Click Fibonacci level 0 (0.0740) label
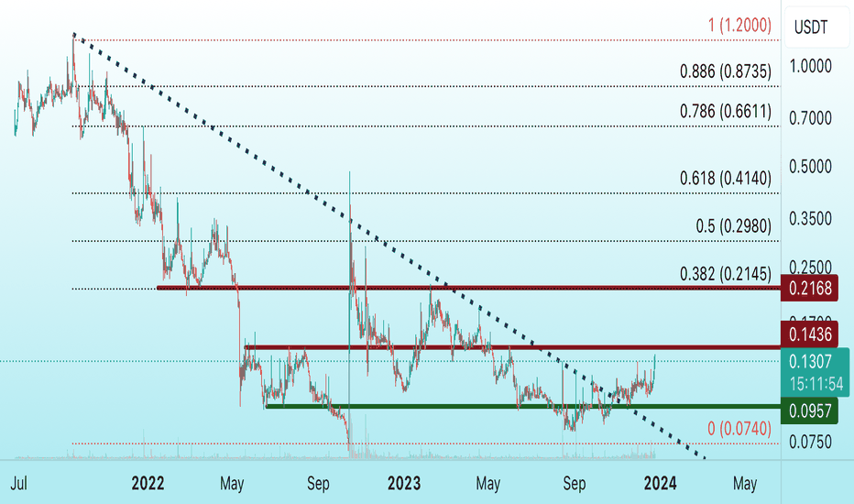The width and height of the screenshot is (854, 504). pyautogui.click(x=739, y=429)
